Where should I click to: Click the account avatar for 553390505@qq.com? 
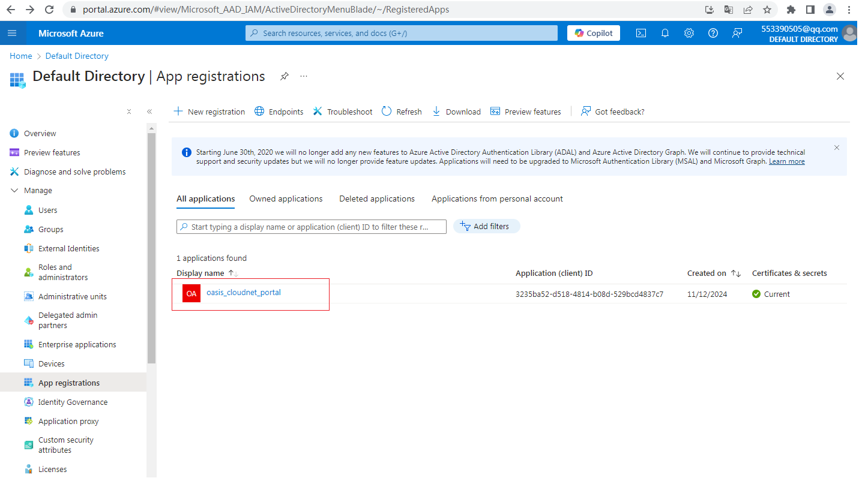849,33
